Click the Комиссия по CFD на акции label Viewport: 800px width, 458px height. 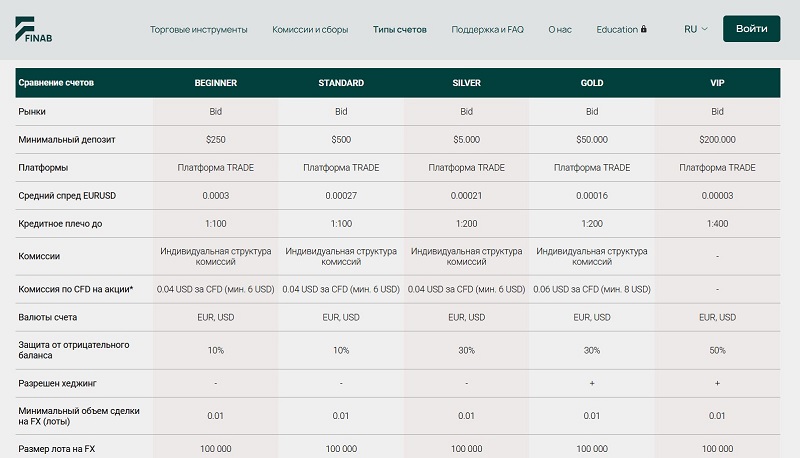coord(76,289)
